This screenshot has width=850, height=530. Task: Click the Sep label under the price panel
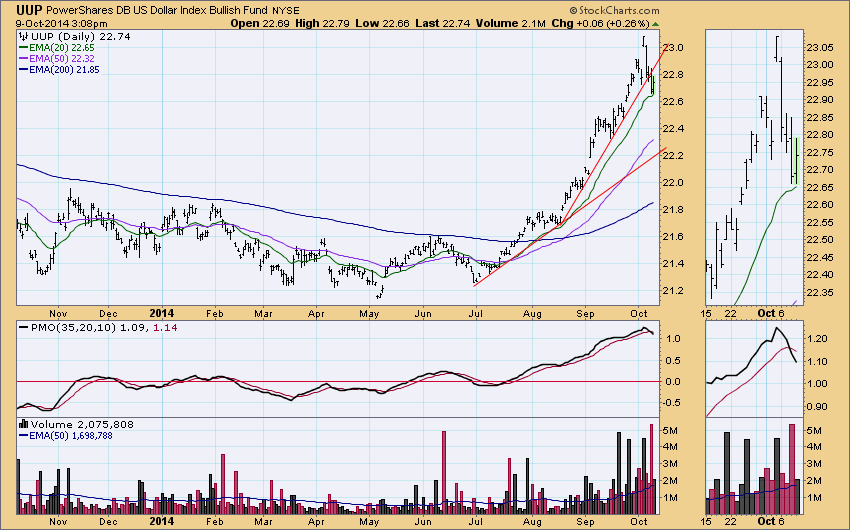[x=585, y=314]
